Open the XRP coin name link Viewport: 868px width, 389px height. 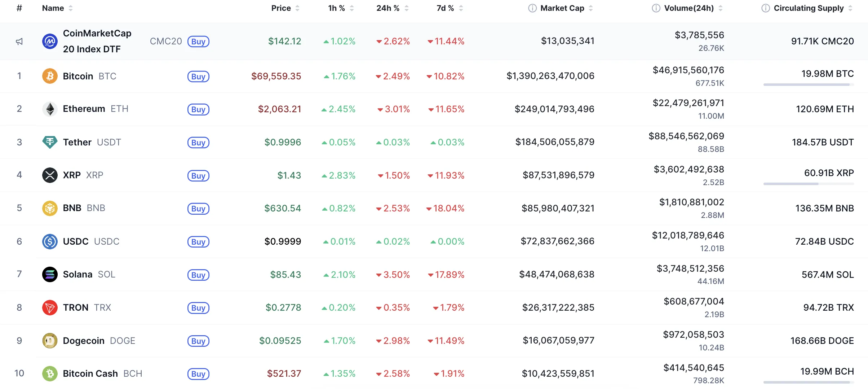[x=72, y=175]
